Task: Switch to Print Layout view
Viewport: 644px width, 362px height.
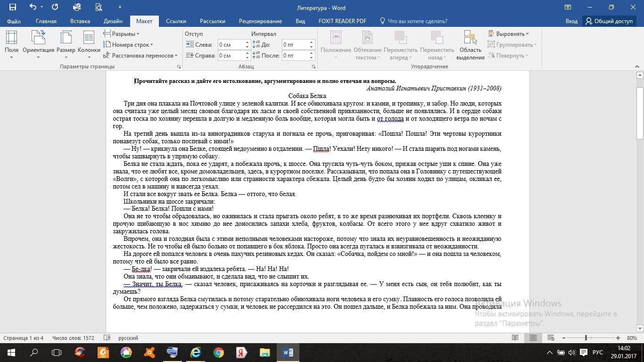Action: [533, 338]
